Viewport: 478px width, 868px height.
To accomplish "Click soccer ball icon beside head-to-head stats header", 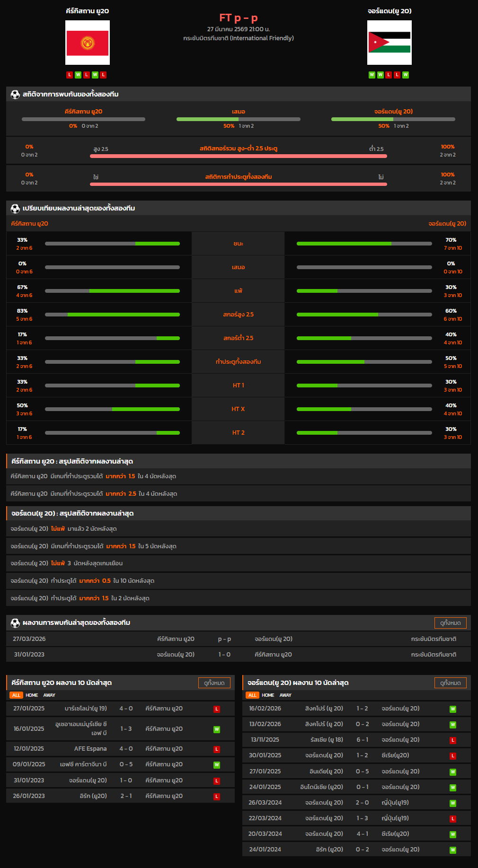I will click(x=15, y=95).
